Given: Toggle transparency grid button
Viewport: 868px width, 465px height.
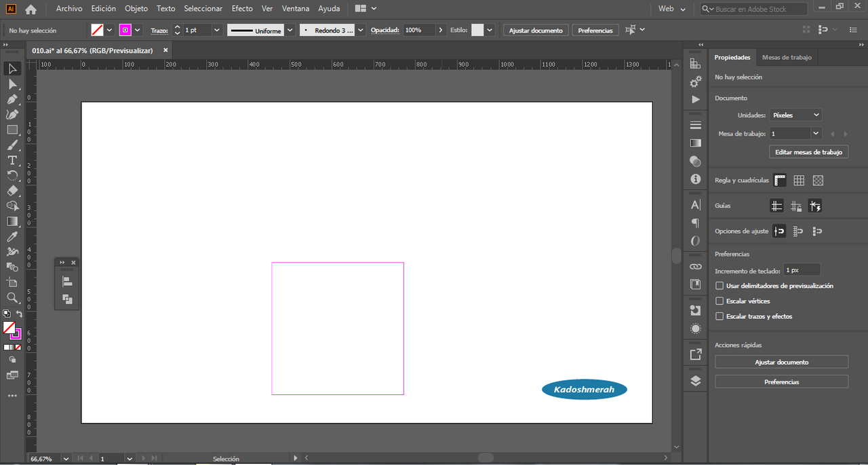Looking at the screenshot, I should [818, 181].
